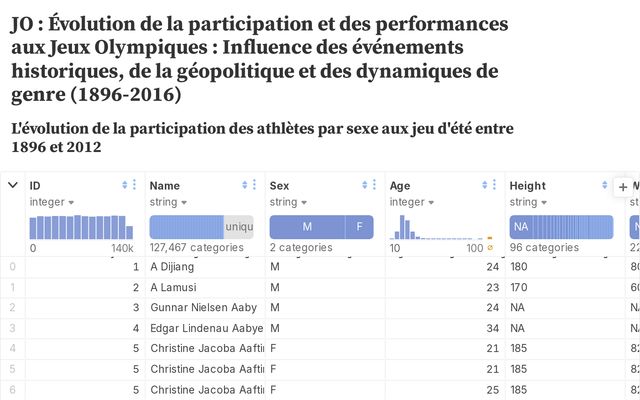
Task: Sort the ID column
Action: click(x=125, y=185)
